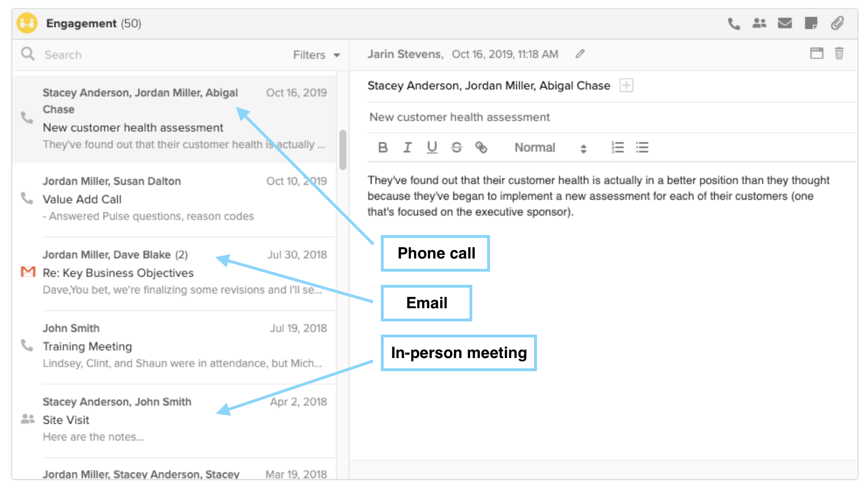Image resolution: width=868 pixels, height=493 pixels.
Task: Open the Normal text style dropdown
Action: tap(550, 148)
